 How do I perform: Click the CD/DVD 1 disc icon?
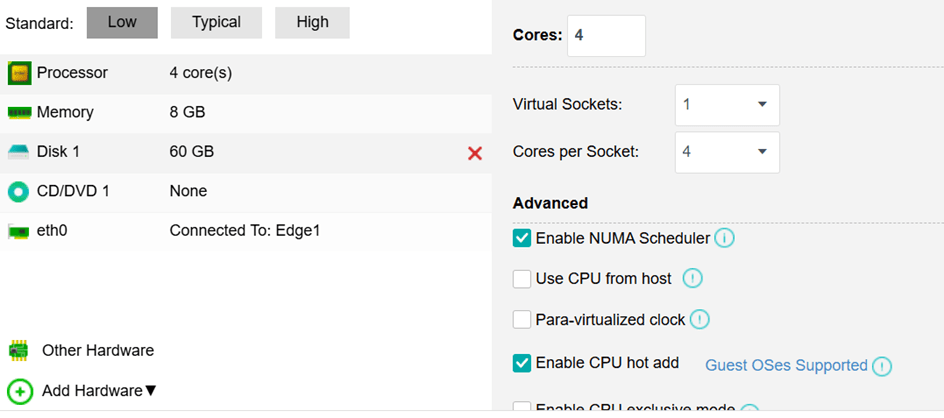tap(19, 191)
